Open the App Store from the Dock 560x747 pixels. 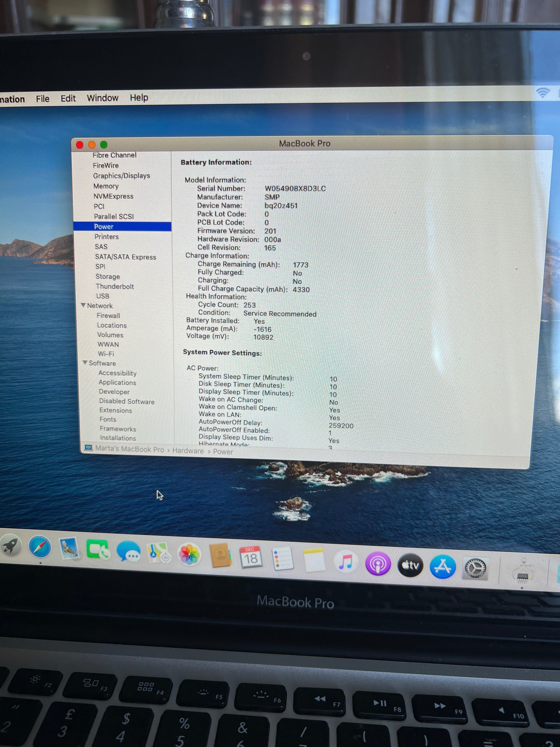[443, 567]
